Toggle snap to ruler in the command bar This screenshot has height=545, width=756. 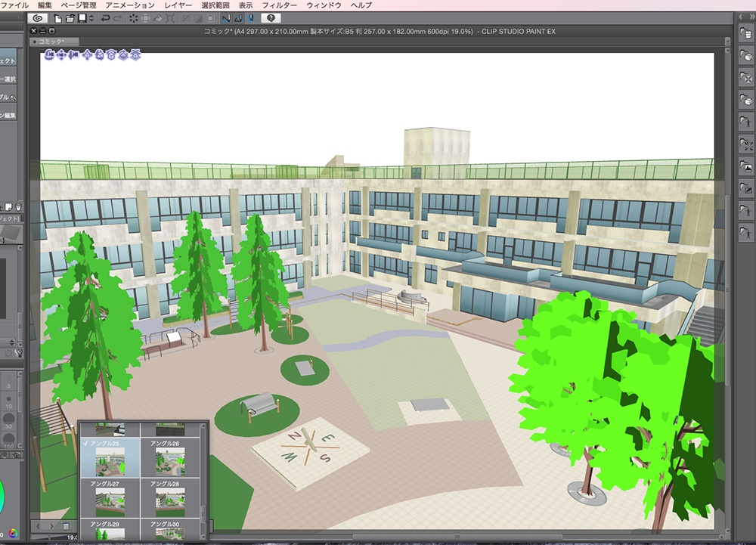[x=225, y=18]
